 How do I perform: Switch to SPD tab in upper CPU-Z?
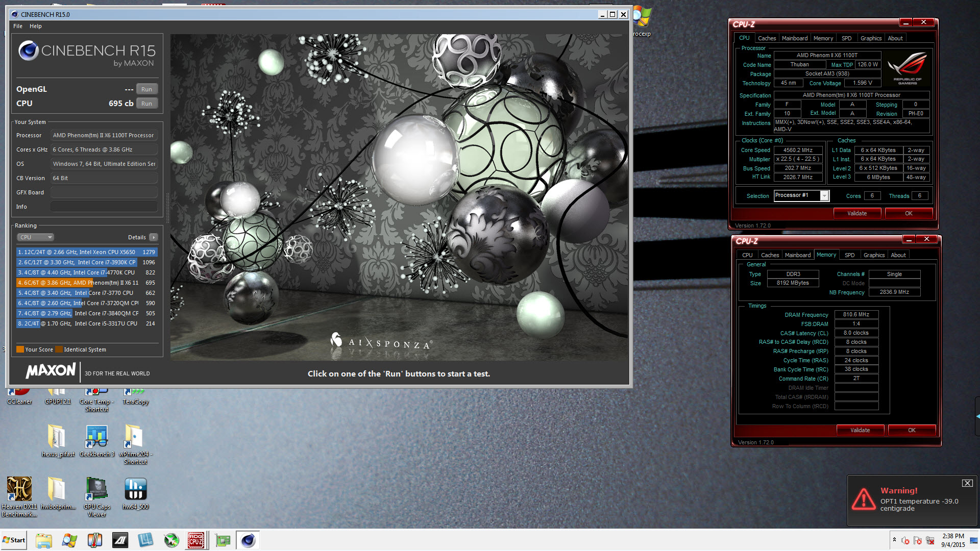[847, 38]
